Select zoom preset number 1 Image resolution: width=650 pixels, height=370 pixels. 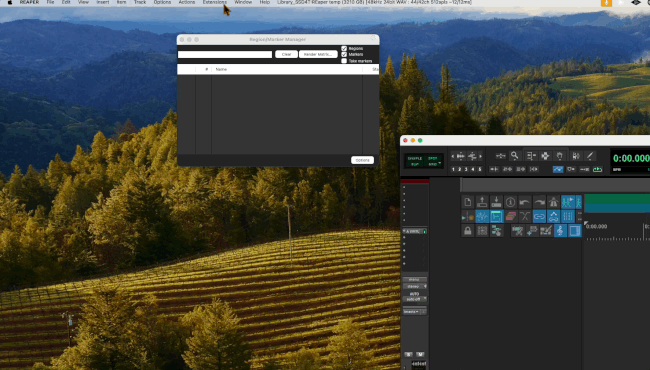(453, 169)
